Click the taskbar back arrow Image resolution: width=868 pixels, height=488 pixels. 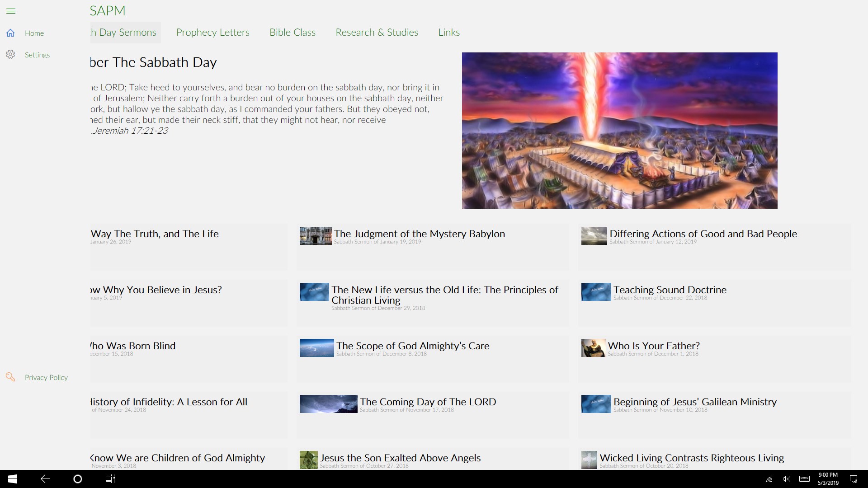coord(45,479)
